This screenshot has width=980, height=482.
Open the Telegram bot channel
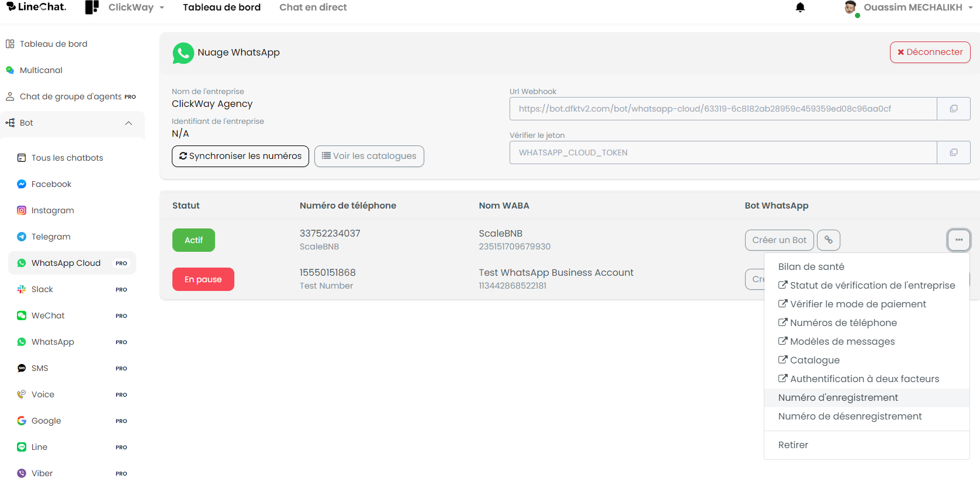51,237
